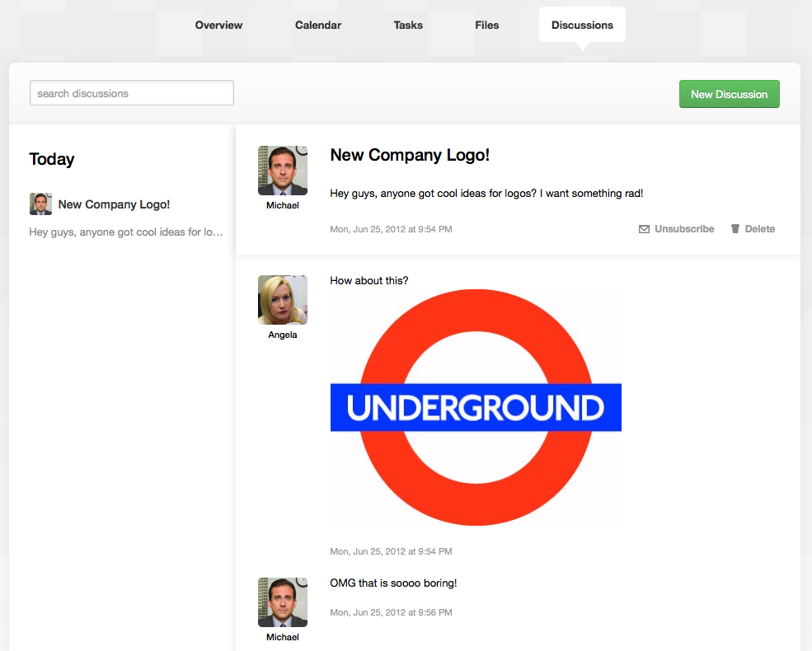Click Angela's avatar picture
The width and height of the screenshot is (812, 651).
(283, 300)
